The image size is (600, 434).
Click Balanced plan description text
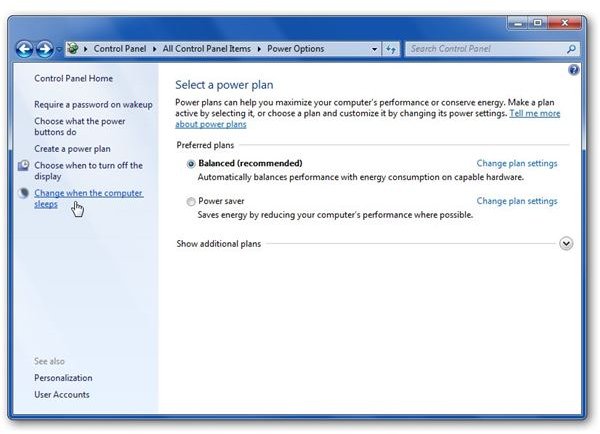360,177
